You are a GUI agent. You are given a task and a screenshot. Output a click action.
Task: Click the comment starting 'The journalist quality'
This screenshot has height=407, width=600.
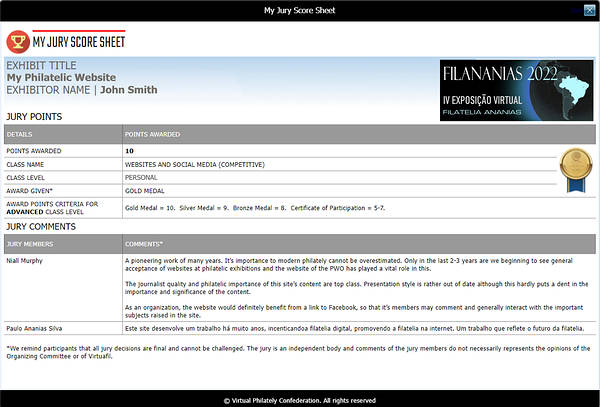357,288
